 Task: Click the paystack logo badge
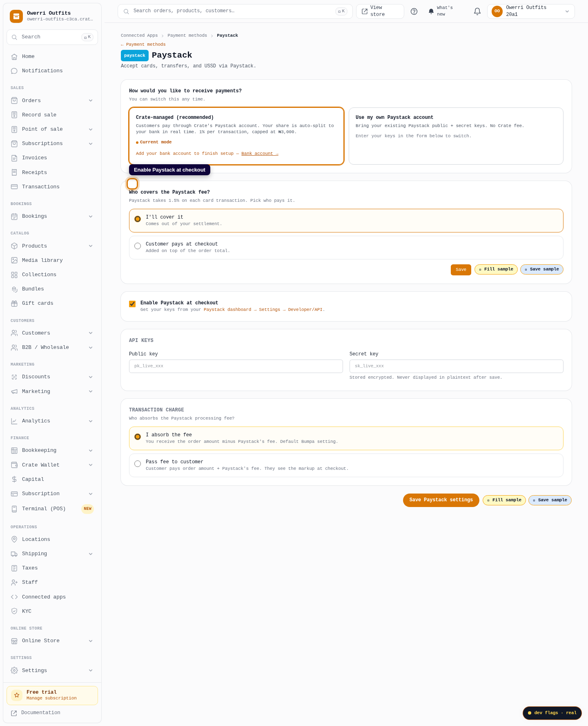click(135, 56)
